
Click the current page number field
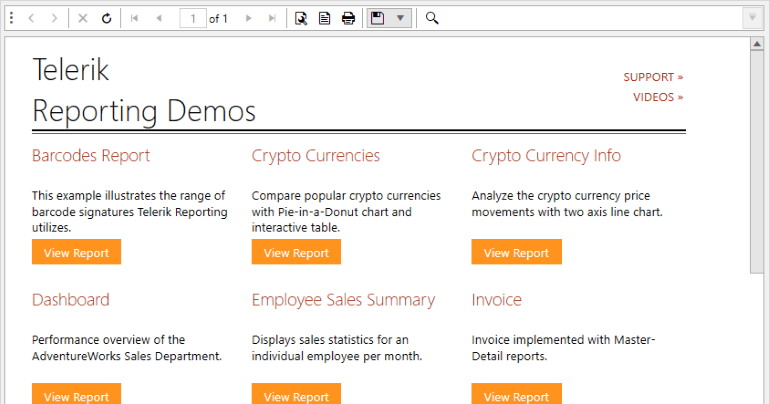[x=192, y=18]
